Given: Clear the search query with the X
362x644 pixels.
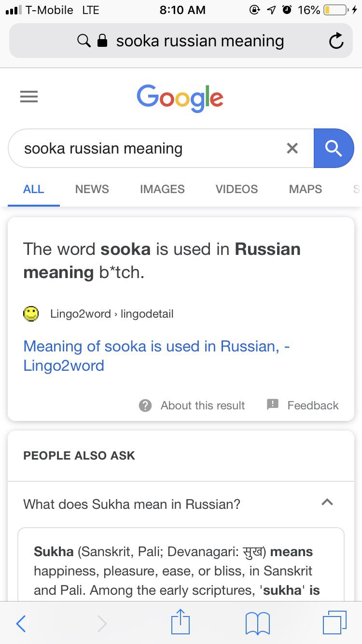Looking at the screenshot, I should [x=292, y=148].
